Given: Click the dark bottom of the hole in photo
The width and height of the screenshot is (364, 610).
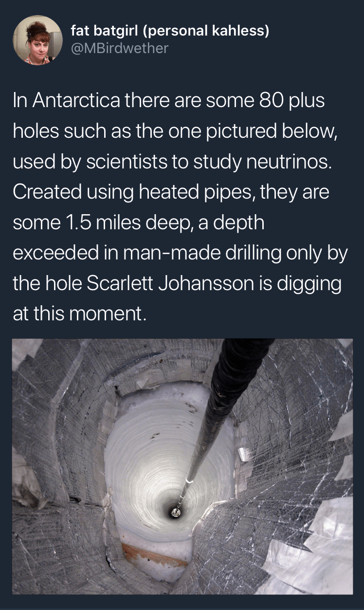Looking at the screenshot, I should (175, 511).
